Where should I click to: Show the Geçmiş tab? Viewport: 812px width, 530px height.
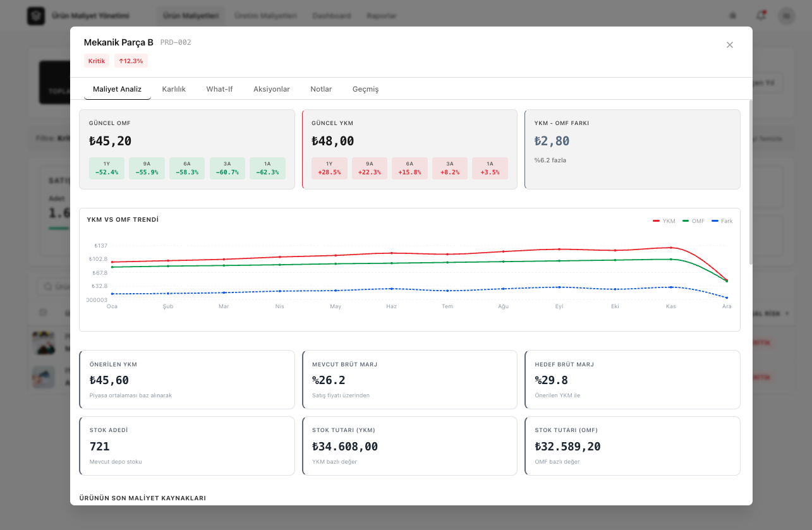coord(365,89)
